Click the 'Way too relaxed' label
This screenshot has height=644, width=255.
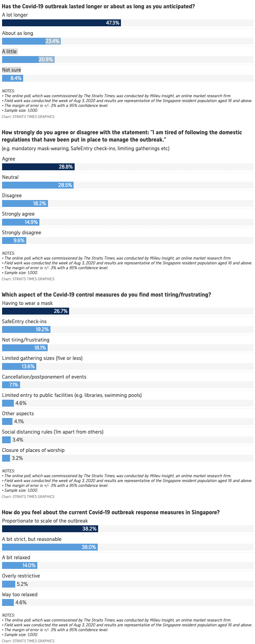coord(20,595)
